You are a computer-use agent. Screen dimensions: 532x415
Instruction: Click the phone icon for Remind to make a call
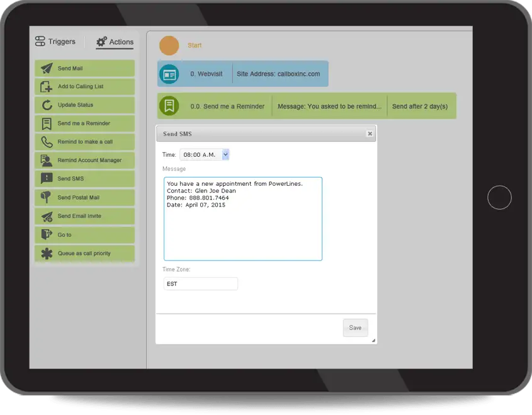[47, 142]
